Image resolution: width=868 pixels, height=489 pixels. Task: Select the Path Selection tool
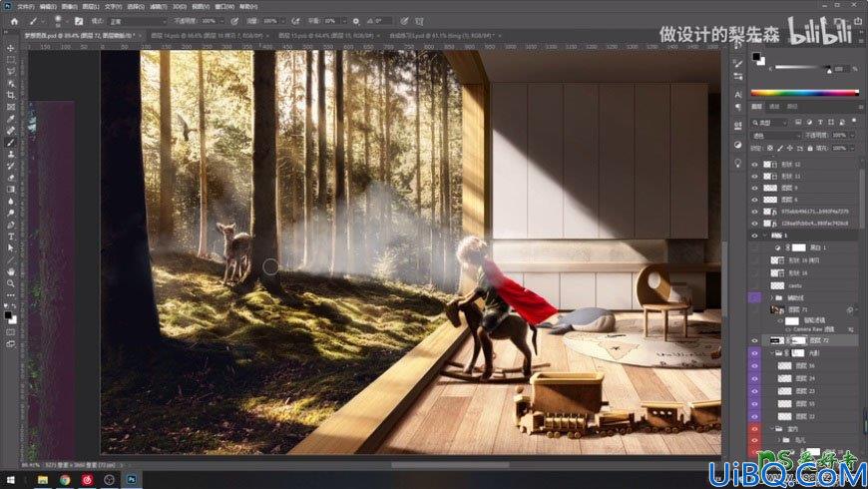coord(11,248)
